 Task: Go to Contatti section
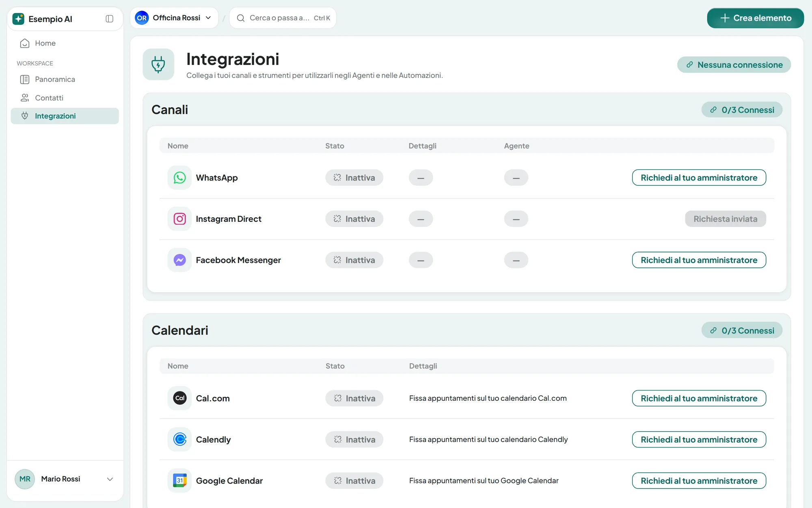[x=65, y=98]
